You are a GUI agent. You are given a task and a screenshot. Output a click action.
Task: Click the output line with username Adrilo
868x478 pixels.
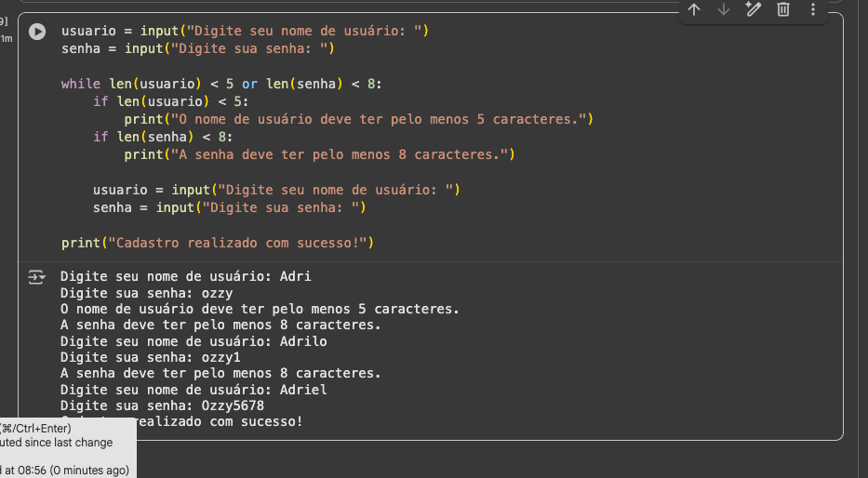coord(193,341)
